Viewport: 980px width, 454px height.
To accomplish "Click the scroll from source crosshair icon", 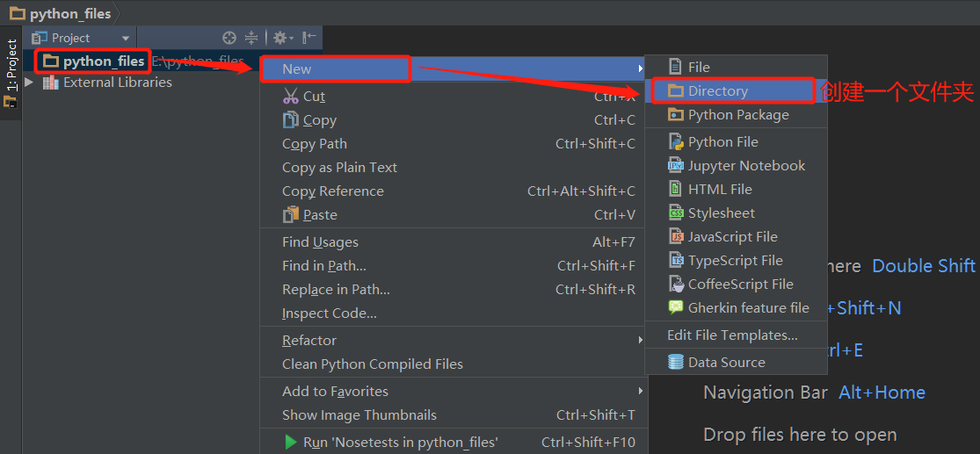I will (229, 38).
